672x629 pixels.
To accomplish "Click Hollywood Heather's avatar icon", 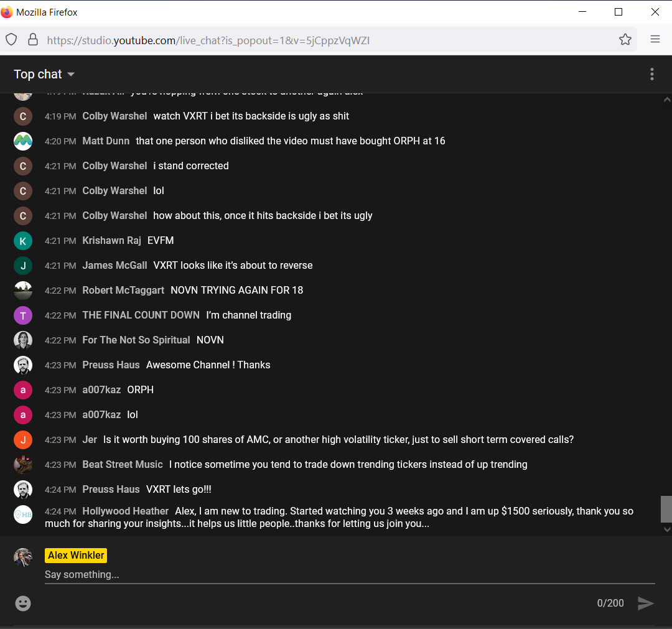I will pyautogui.click(x=23, y=515).
